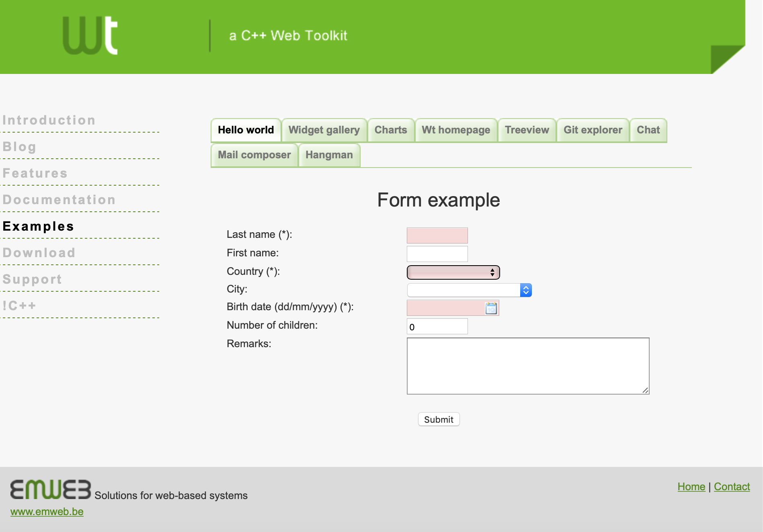Click the Emweb logo in footer
Image resolution: width=763 pixels, height=532 pixels.
tap(51, 489)
